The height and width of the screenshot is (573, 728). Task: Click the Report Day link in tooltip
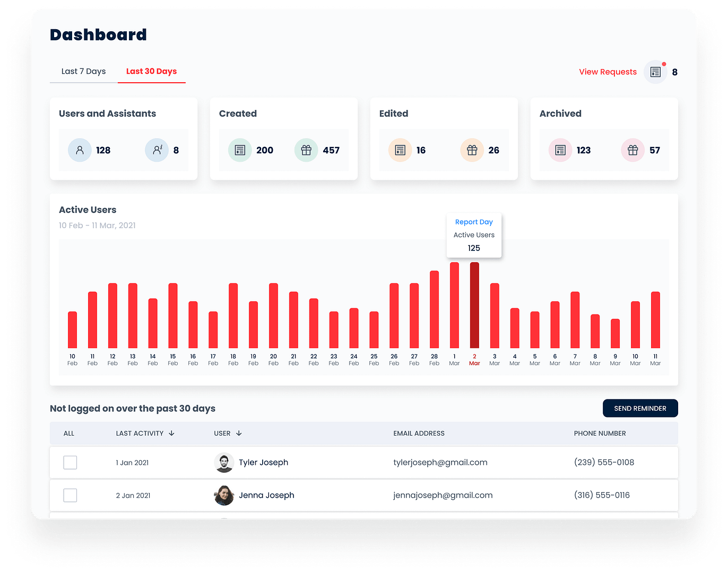click(474, 222)
